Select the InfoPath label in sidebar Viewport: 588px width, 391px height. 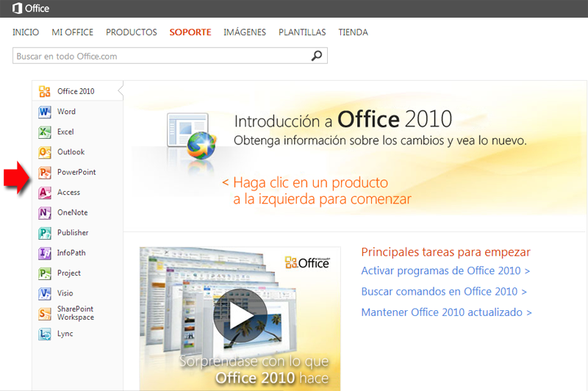[71, 253]
